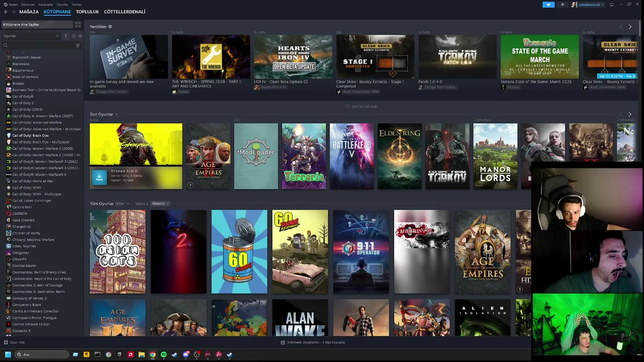Click Cyberpunk download arrow button
644x362 pixels.
click(100, 177)
